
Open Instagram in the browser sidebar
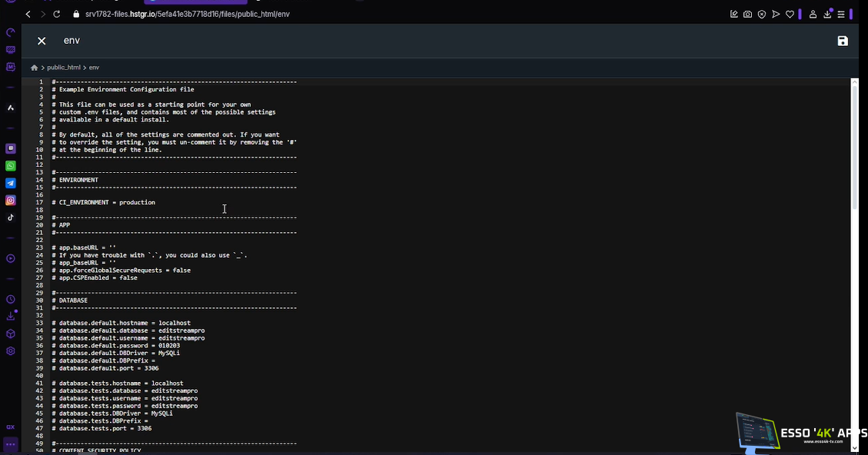click(11, 200)
